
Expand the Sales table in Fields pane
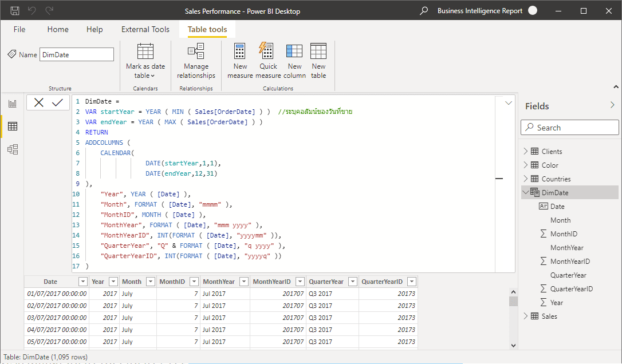click(525, 316)
